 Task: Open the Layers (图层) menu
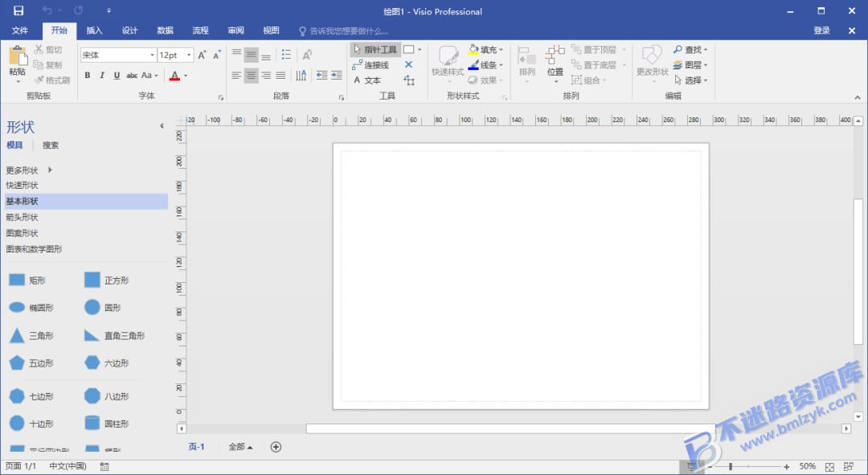tap(690, 65)
